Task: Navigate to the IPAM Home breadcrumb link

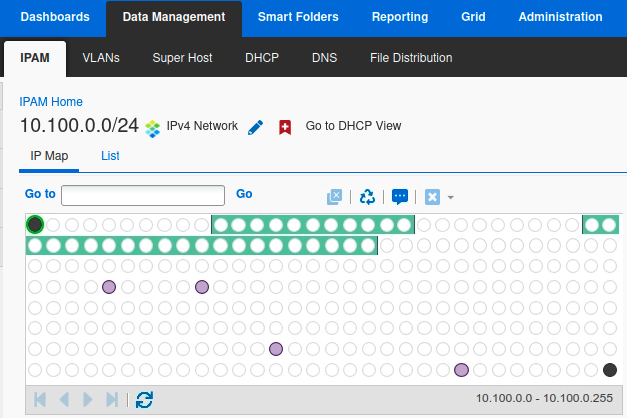Action: click(51, 102)
